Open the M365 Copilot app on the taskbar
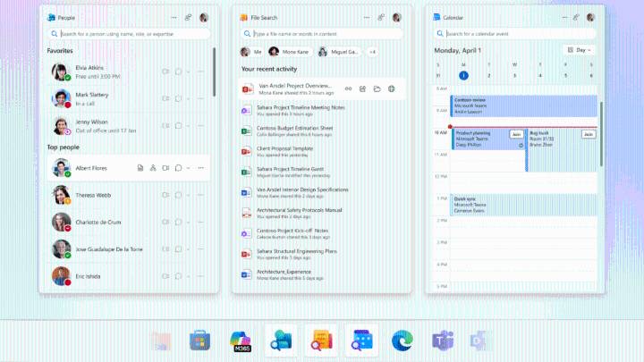Viewport: 644px width, 362px height. click(241, 341)
